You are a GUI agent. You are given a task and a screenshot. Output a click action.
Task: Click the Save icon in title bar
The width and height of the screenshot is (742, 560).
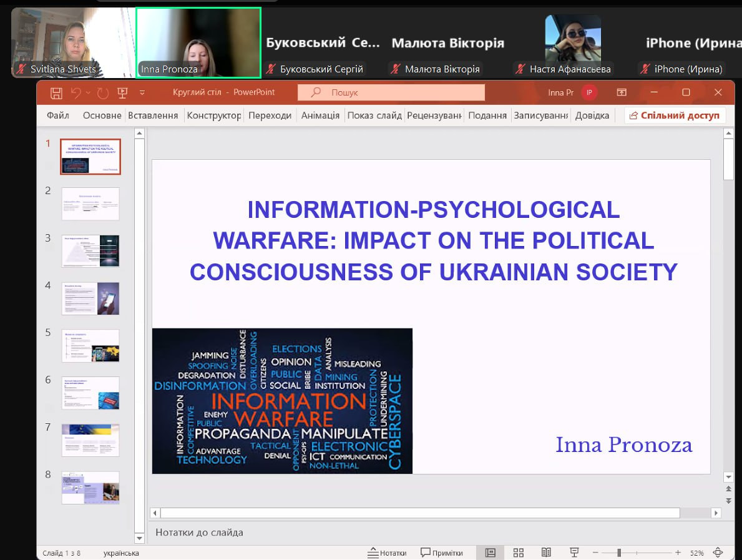point(56,93)
